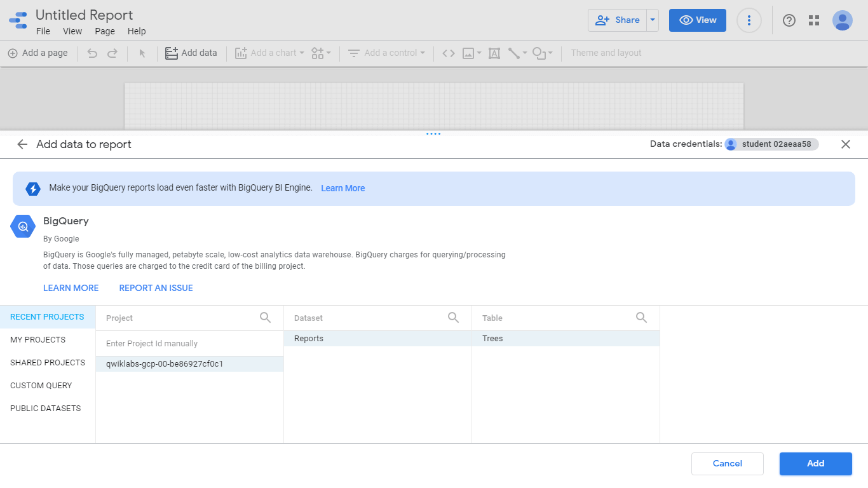Select project qwiklabs-gcp-00-be86927cf0c1
This screenshot has width=868, height=488.
click(x=189, y=364)
